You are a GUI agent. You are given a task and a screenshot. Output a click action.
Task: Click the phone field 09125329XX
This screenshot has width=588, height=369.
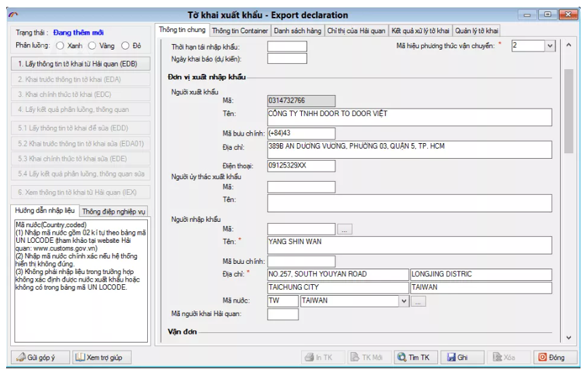[301, 166]
